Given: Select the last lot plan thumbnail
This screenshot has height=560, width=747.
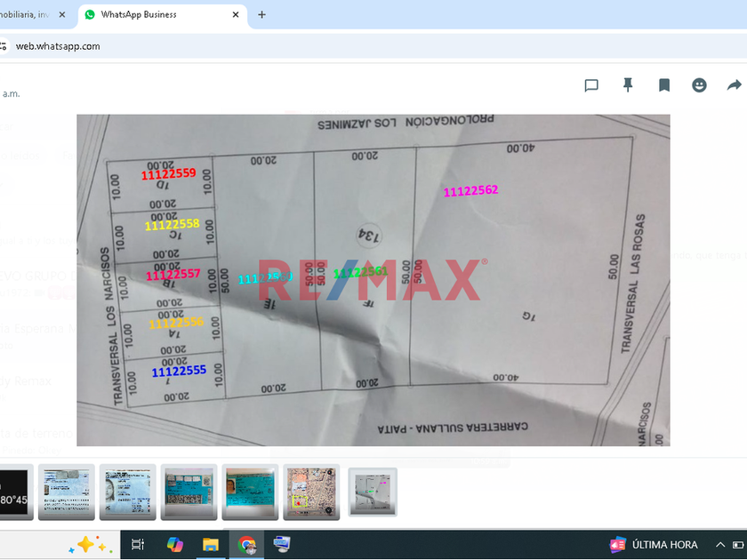Looking at the screenshot, I should 373,492.
